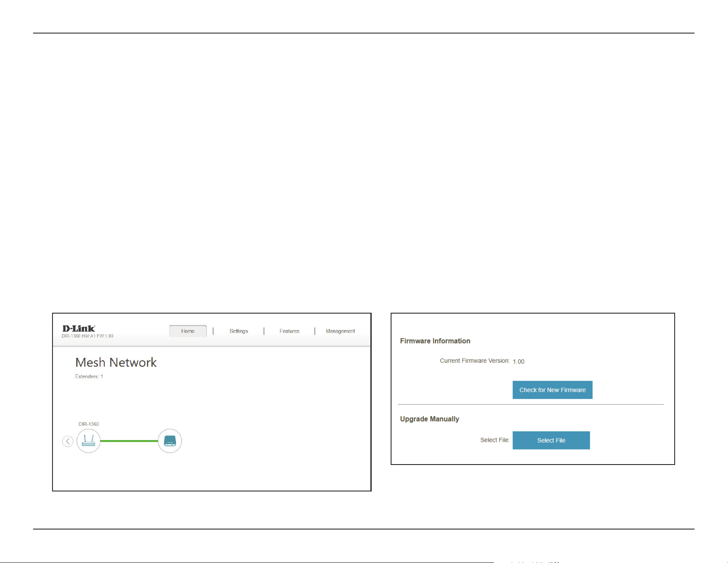Click the D-Link logo
Image resolution: width=728 pixels, height=563 pixels.
79,328
